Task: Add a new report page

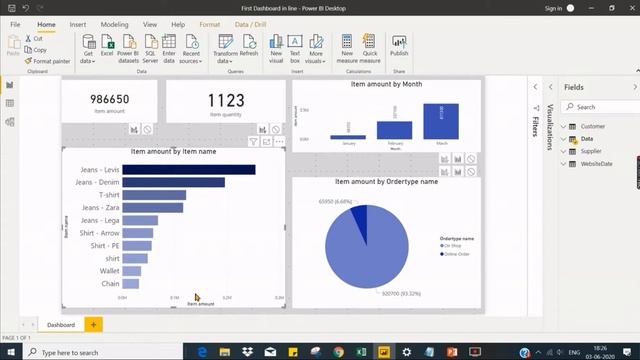Action: [93, 325]
